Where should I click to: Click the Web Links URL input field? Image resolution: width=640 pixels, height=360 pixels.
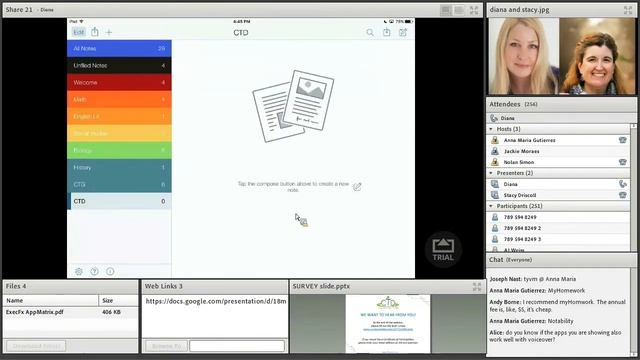[x=237, y=346]
